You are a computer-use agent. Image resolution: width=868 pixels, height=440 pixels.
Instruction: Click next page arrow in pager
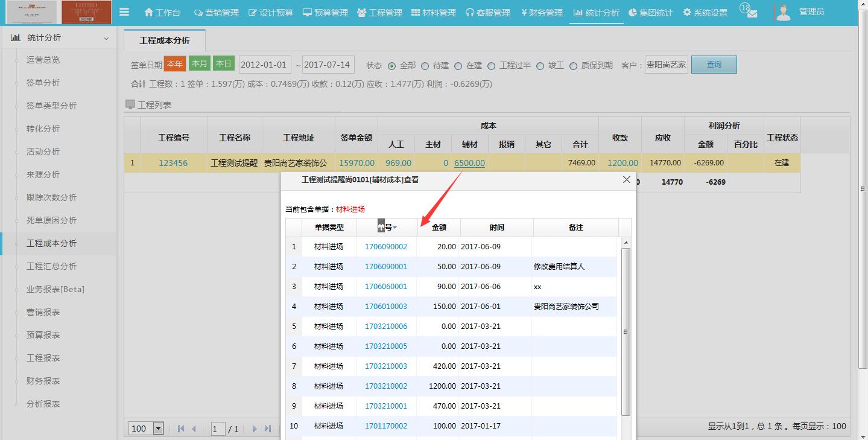[255, 429]
